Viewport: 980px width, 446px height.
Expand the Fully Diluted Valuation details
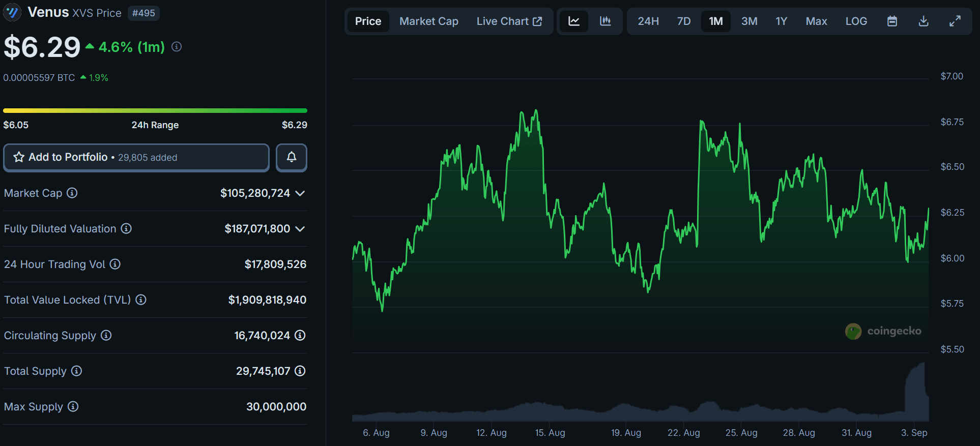pos(300,229)
